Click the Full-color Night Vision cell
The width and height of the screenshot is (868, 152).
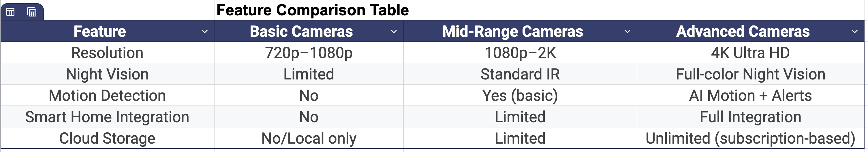click(750, 74)
